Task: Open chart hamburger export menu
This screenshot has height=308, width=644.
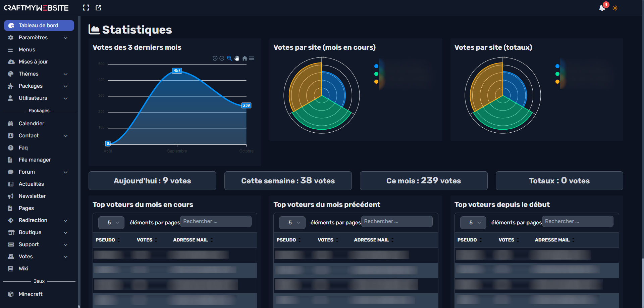Action: pyautogui.click(x=252, y=58)
